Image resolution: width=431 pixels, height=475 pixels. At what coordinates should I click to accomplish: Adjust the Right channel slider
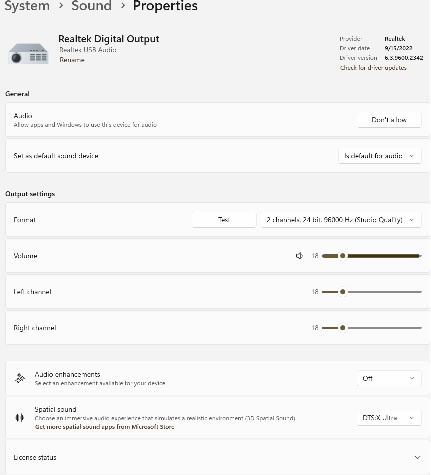(372, 328)
